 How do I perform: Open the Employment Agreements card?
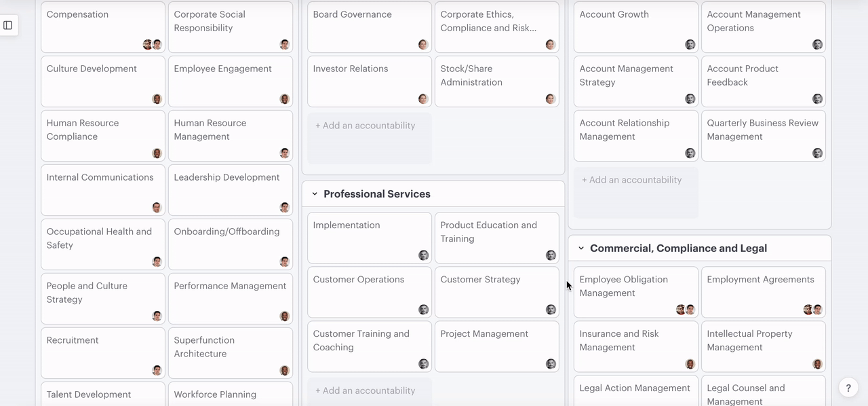[x=756, y=289]
